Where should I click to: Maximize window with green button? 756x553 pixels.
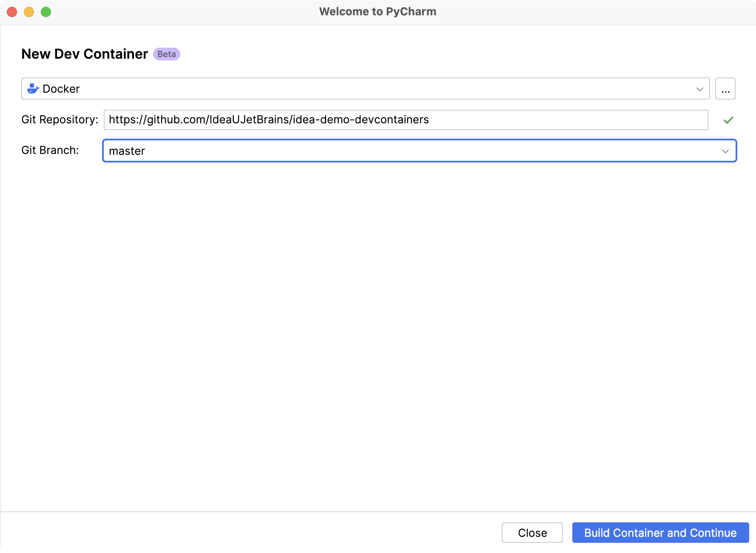pyautogui.click(x=46, y=12)
